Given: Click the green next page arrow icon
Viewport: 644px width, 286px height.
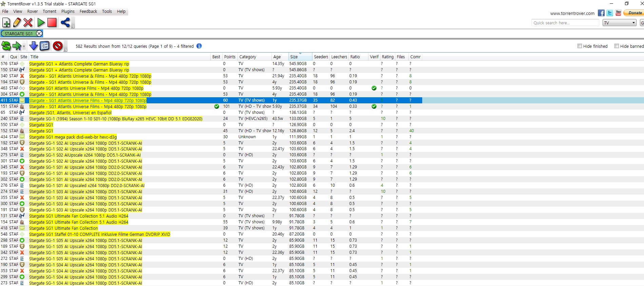Looking at the screenshot, I should pos(17,46).
